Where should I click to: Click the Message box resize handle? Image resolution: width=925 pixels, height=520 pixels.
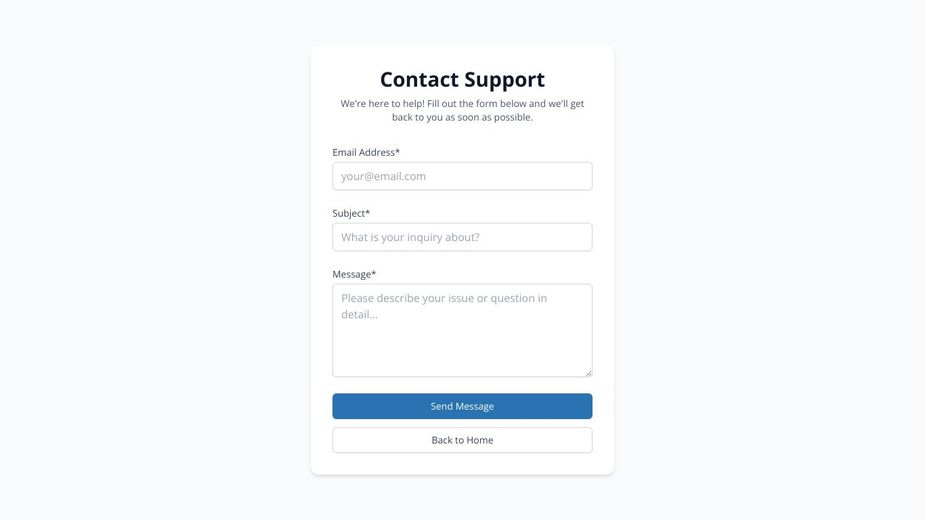[x=588, y=373]
